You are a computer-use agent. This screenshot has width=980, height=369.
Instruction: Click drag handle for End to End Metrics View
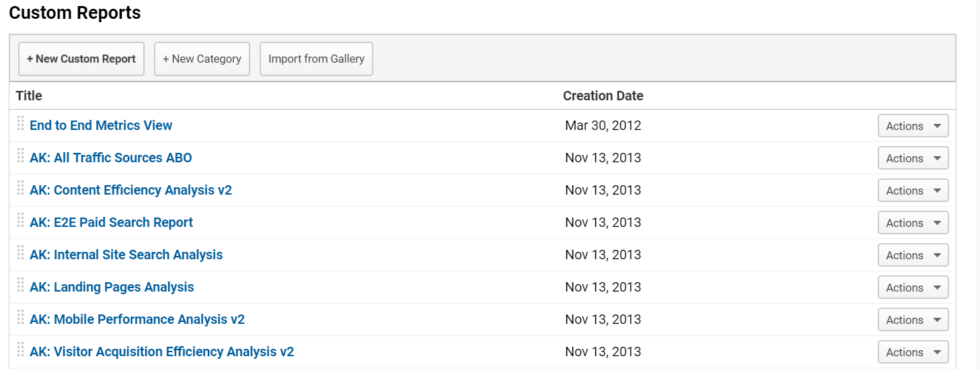tap(20, 124)
